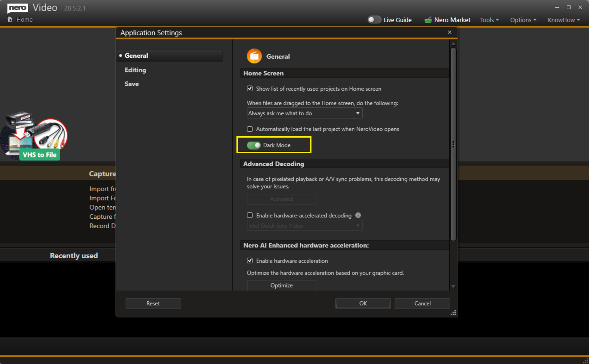Screen dimensions: 589x364
Task: Open the Options menu
Action: tap(523, 20)
